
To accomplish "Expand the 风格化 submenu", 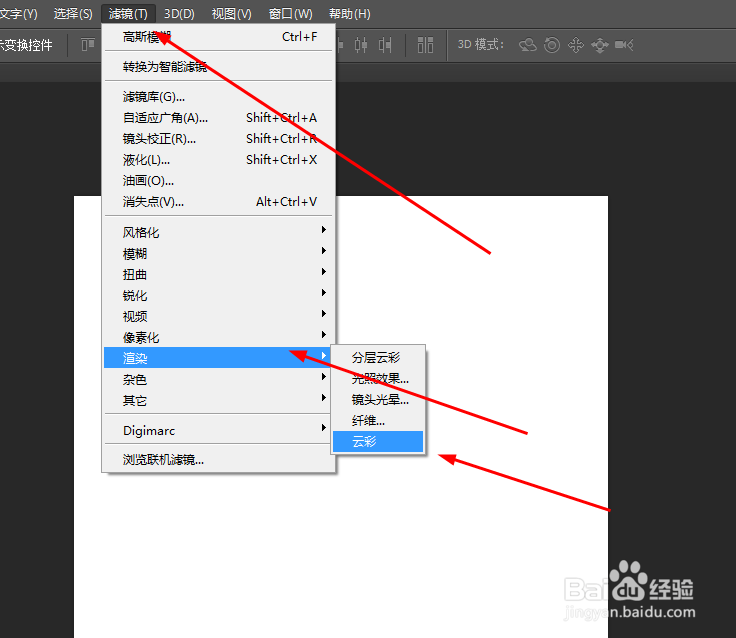I will click(218, 232).
